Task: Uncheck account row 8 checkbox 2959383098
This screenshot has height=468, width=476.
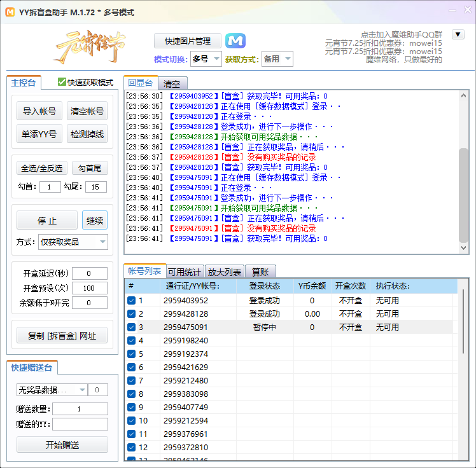Action: coord(131,394)
